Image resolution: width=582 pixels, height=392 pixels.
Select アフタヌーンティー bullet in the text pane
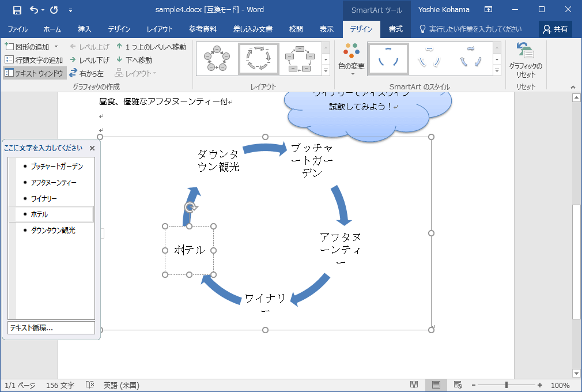pyautogui.click(x=55, y=182)
